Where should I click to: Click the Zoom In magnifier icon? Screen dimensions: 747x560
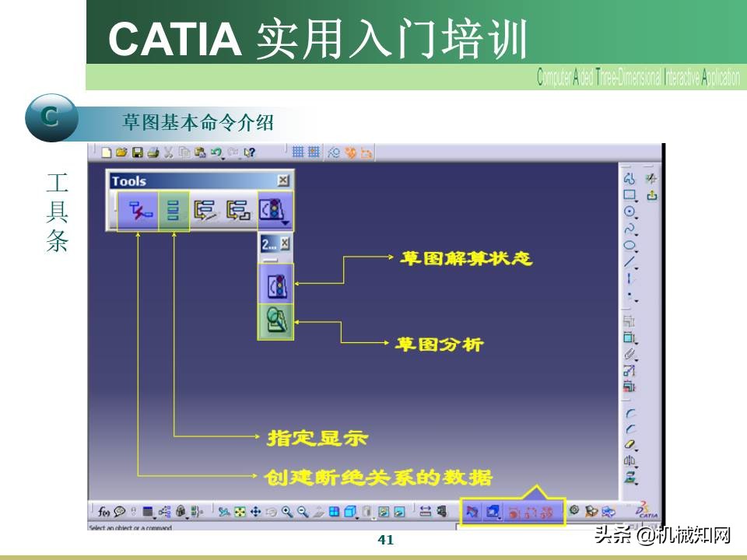[287, 512]
